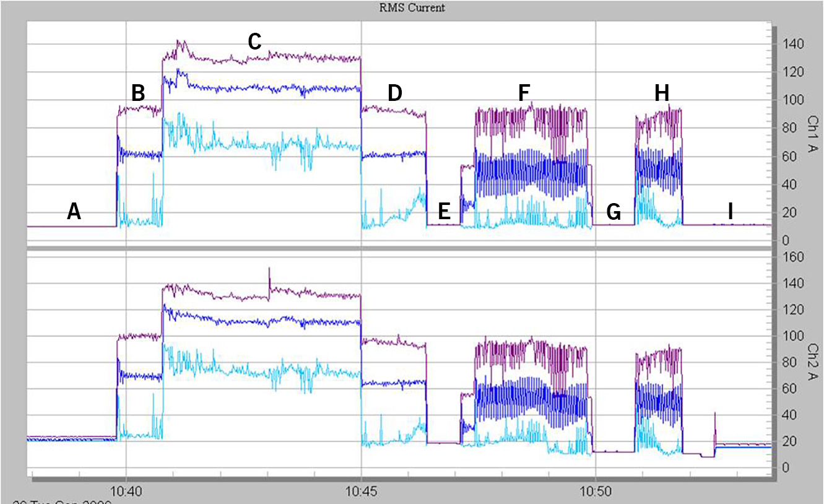Select marker B above the first load step
This screenshot has height=504, width=824.
coord(137,93)
